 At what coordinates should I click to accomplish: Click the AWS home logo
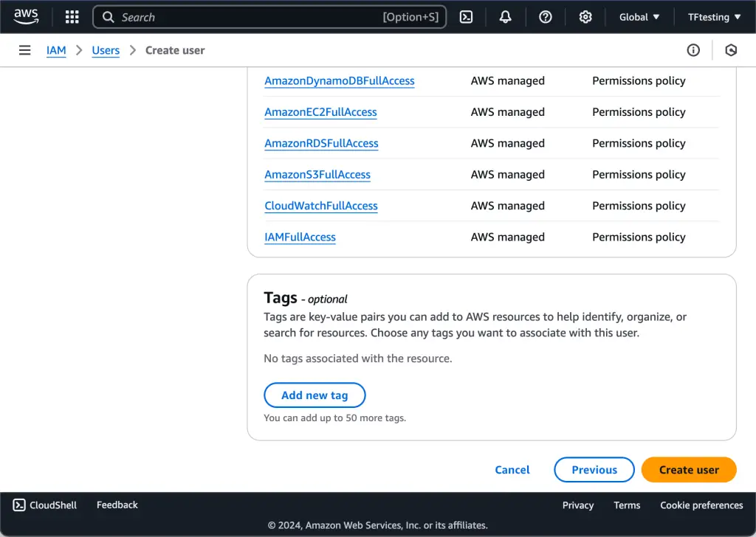(x=26, y=16)
